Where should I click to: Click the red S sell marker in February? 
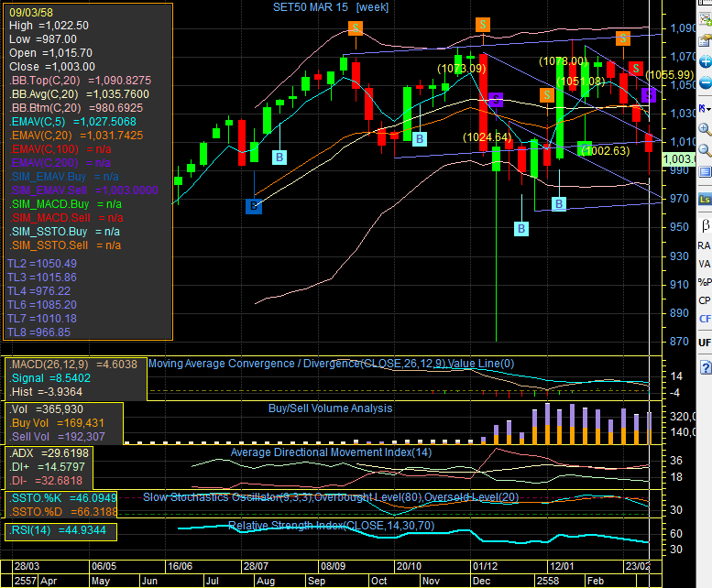[x=636, y=69]
